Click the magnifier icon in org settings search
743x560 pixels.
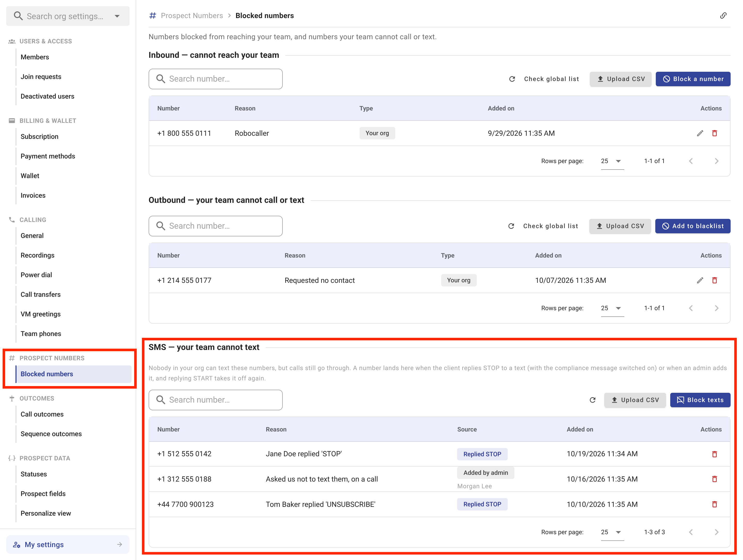tap(18, 16)
